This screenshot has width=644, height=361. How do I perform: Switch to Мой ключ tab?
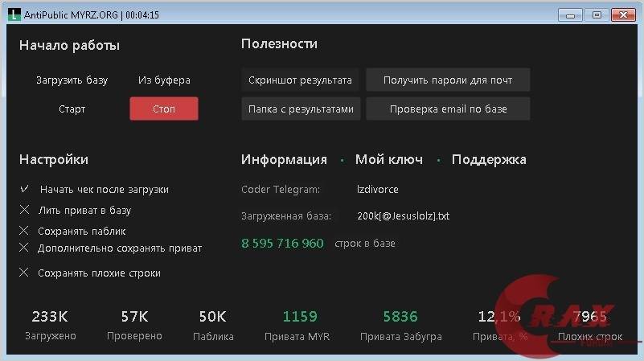point(389,159)
